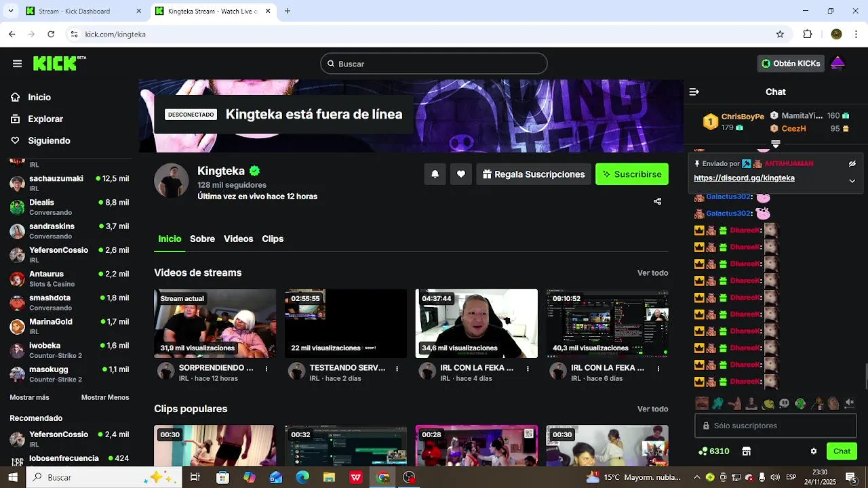
Task: Click the share icon under Suscribirse
Action: [x=657, y=201]
